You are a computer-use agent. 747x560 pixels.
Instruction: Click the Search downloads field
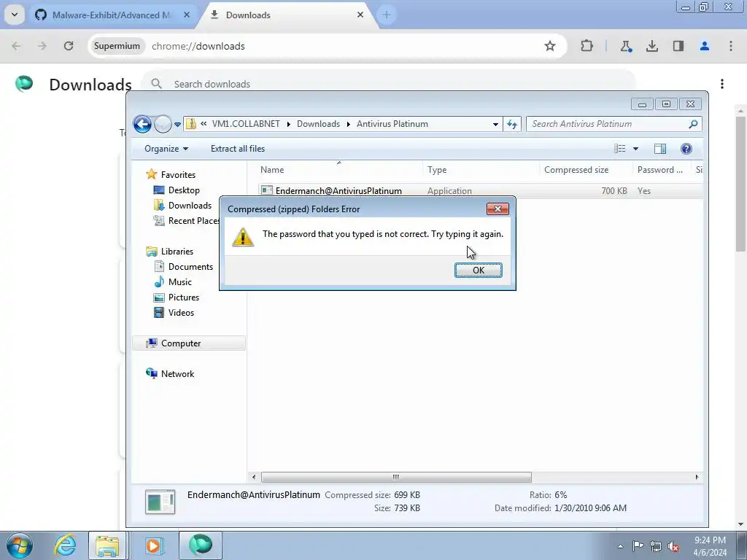pyautogui.click(x=388, y=84)
